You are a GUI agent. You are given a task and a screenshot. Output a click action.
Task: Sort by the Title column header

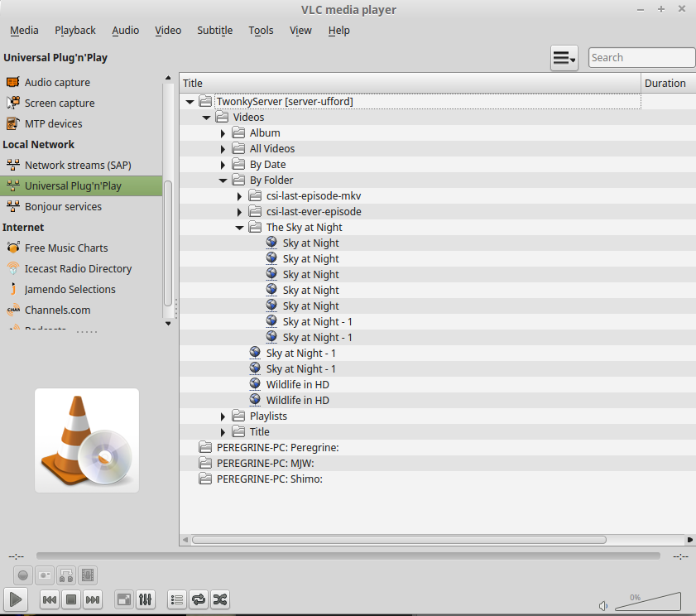point(410,83)
